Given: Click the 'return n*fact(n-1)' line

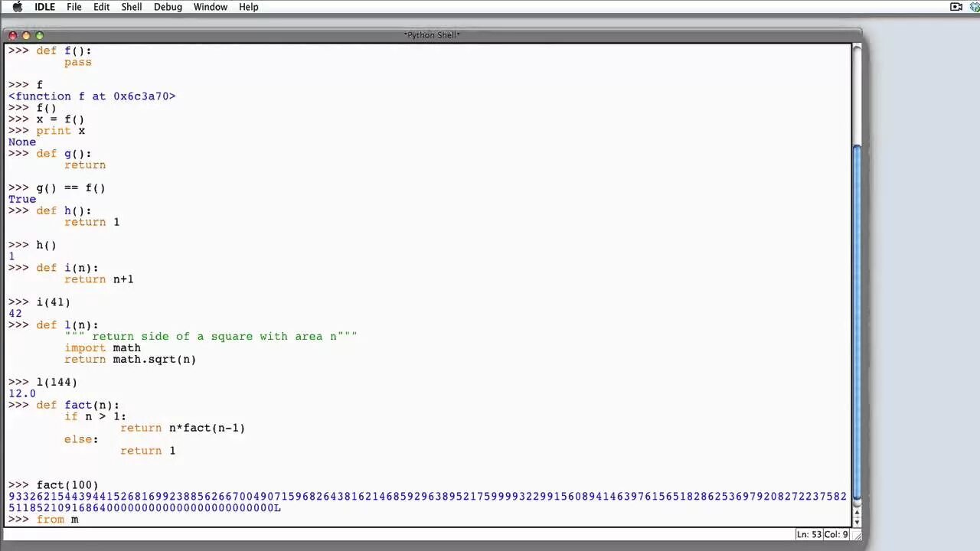Looking at the screenshot, I should pos(182,428).
